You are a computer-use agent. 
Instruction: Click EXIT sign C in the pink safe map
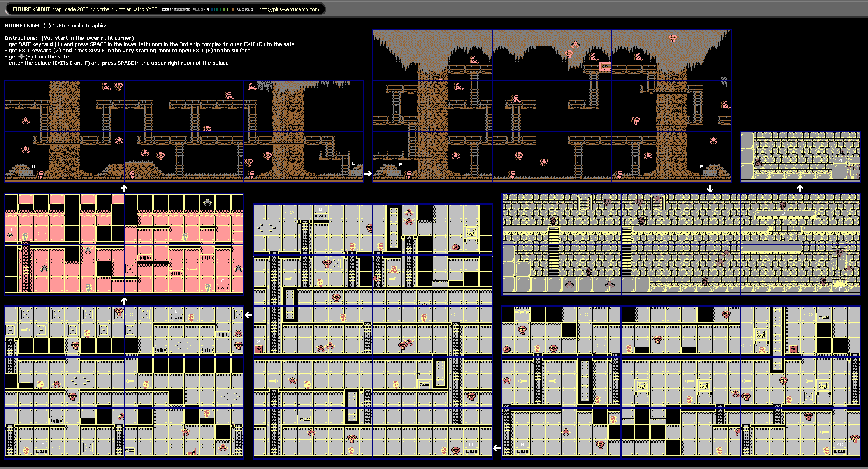pos(223,287)
